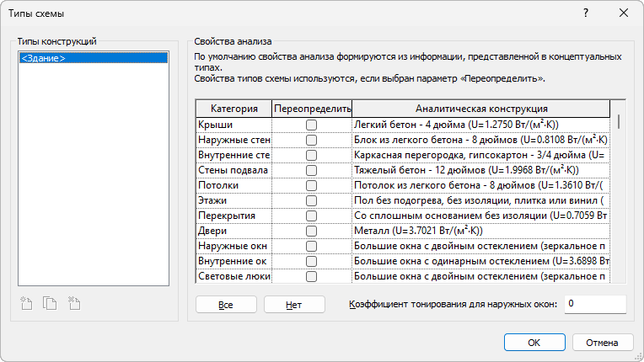Enable override checkbox for Крыши
The height and width of the screenshot is (362, 644).
(312, 125)
